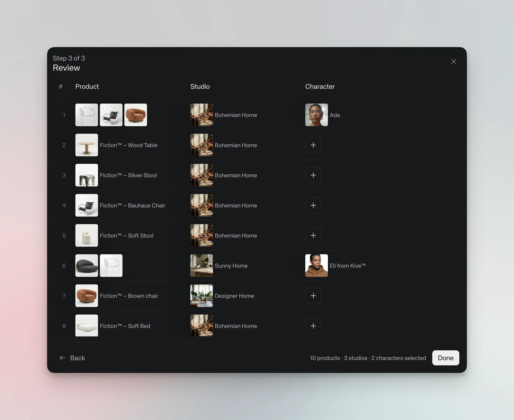Open the Sunny Home studio image
514x420 pixels.
point(201,265)
